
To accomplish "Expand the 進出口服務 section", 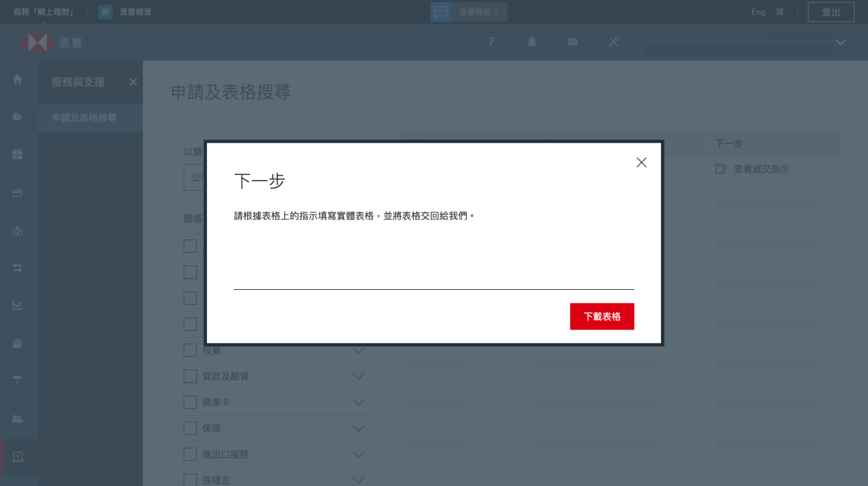I will click(359, 454).
